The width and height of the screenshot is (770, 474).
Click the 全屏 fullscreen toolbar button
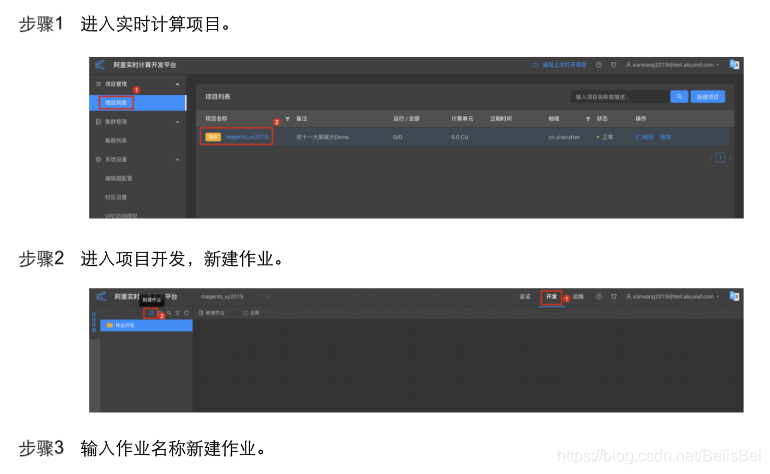pyautogui.click(x=251, y=313)
